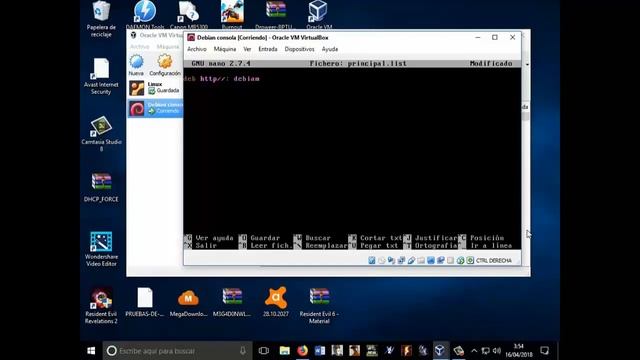Open the Ver menu

[247, 49]
